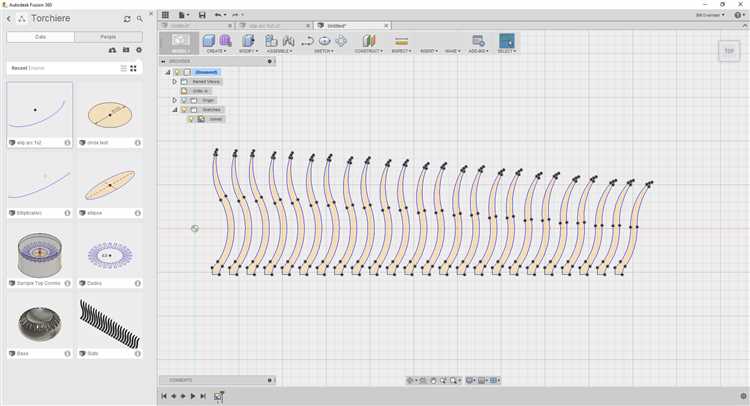Click the Assemble new component icon
Viewport: 750px width, 406px height.
[x=271, y=41]
